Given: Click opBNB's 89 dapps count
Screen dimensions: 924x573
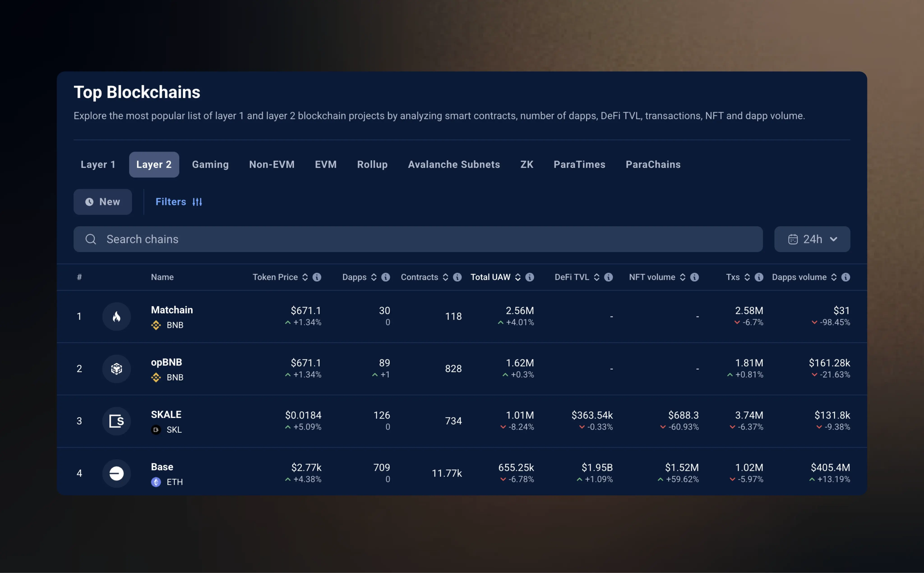Looking at the screenshot, I should [x=385, y=363].
